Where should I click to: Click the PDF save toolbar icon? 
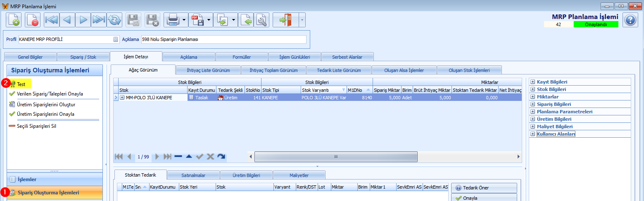(x=197, y=20)
